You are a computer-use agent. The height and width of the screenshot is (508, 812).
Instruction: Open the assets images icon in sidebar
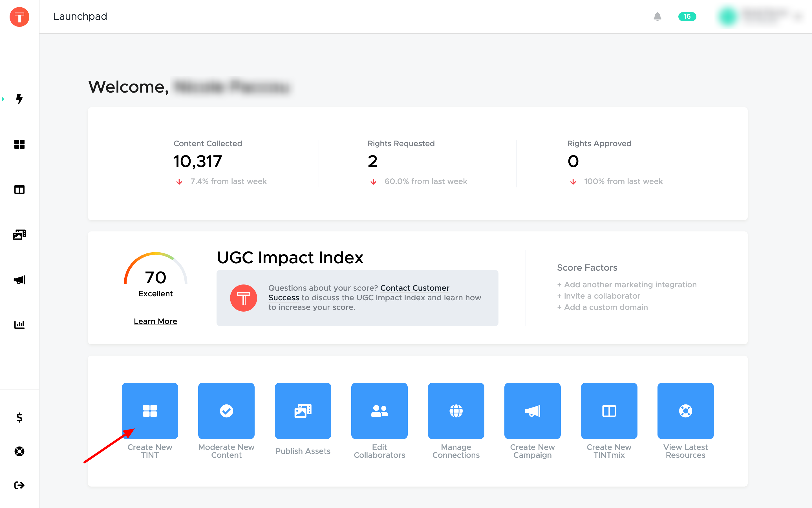click(19, 235)
